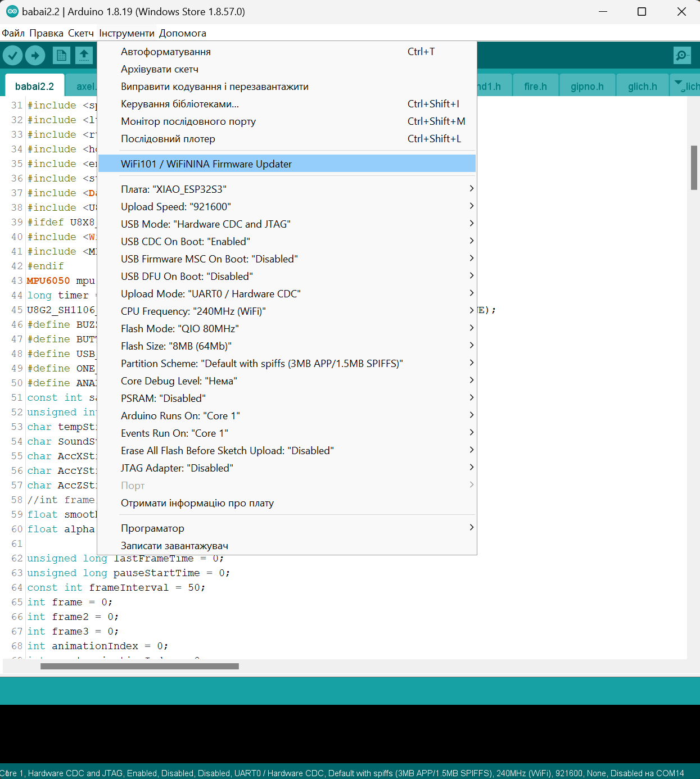Screen dimensions: 700x779
Task: Click the Open sketch toolbar icon
Action: [x=84, y=55]
